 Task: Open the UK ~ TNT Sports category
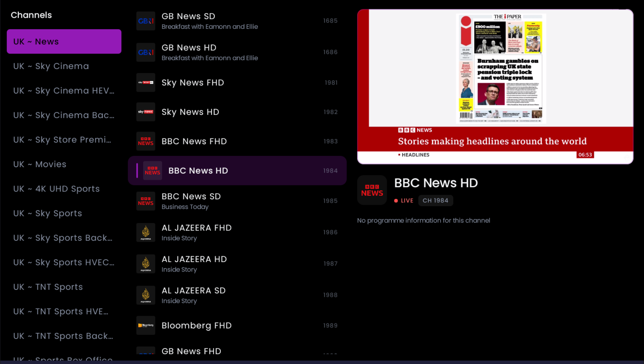point(64,287)
